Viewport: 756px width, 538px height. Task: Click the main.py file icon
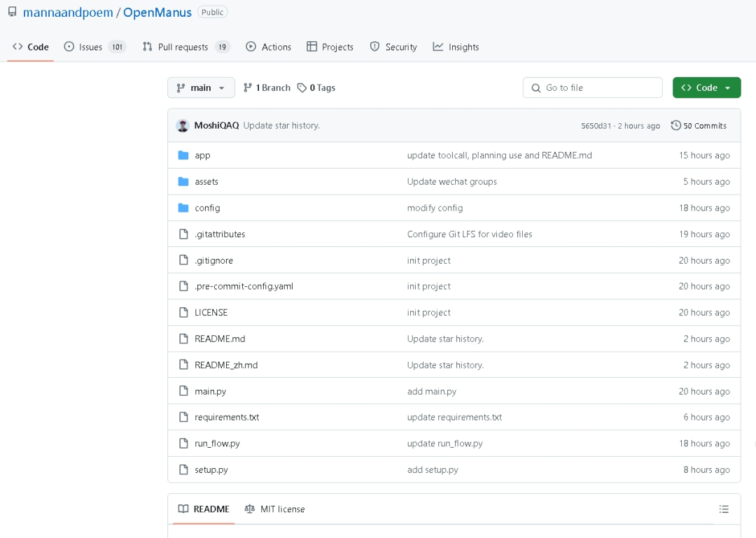183,391
